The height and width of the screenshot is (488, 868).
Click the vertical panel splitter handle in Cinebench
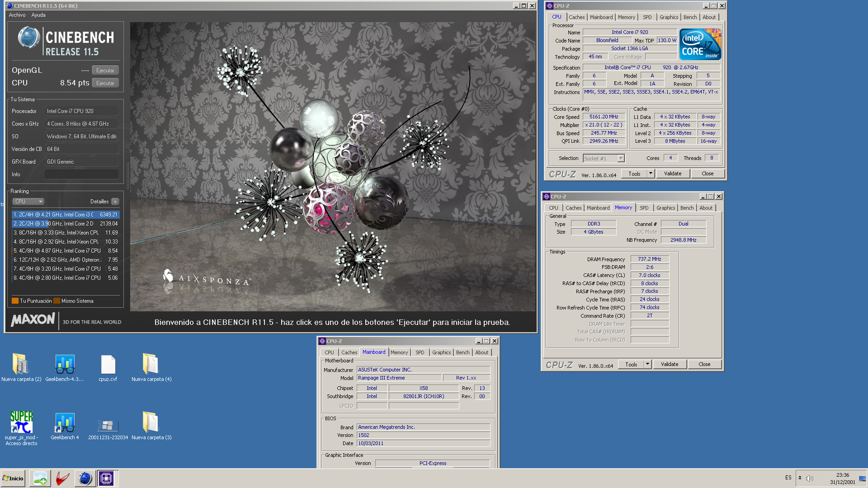[127, 175]
